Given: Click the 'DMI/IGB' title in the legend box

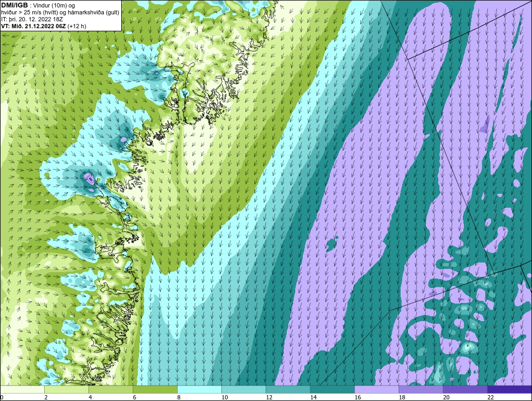Looking at the screenshot, I should coord(14,5).
